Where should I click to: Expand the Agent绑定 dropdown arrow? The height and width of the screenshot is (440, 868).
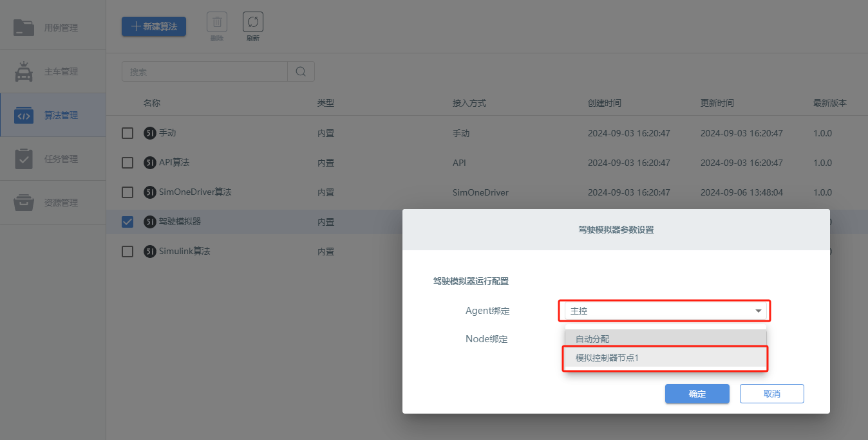(758, 311)
